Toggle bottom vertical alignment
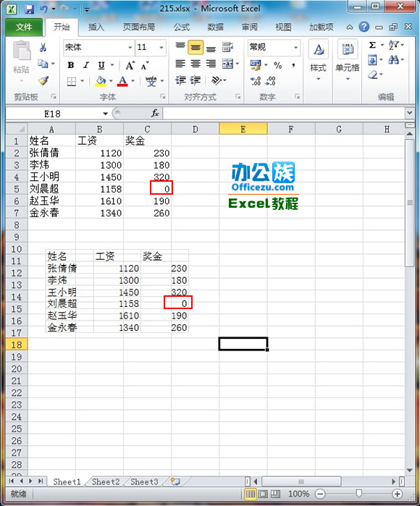 tap(211, 48)
